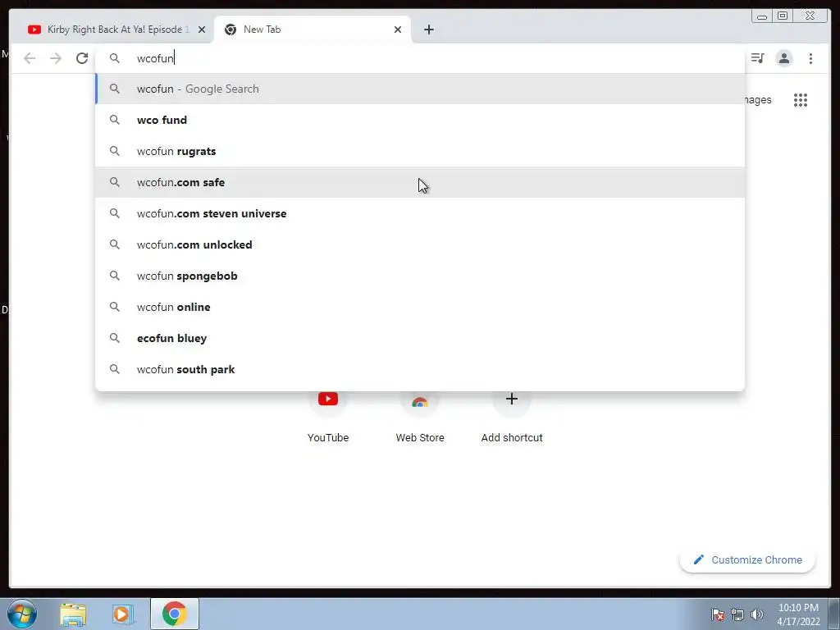840x630 pixels.
Task: Choose the 'wcofun south park' suggestion
Action: click(420, 369)
